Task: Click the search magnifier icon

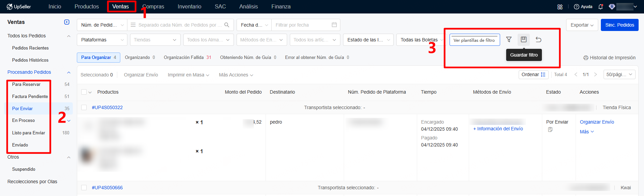Action: click(x=227, y=25)
